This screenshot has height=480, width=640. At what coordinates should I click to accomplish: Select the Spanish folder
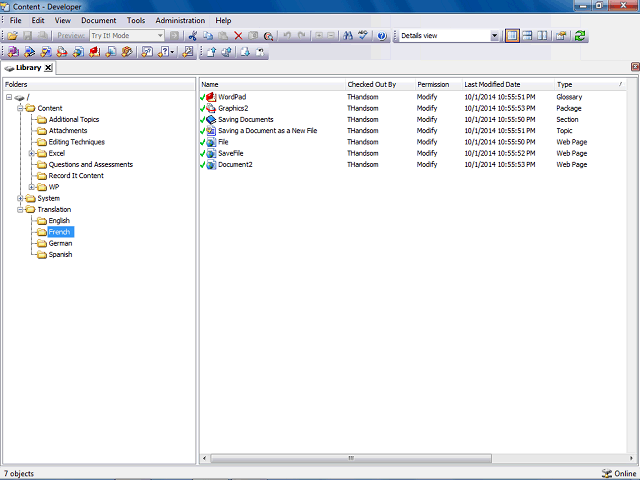[x=60, y=255]
